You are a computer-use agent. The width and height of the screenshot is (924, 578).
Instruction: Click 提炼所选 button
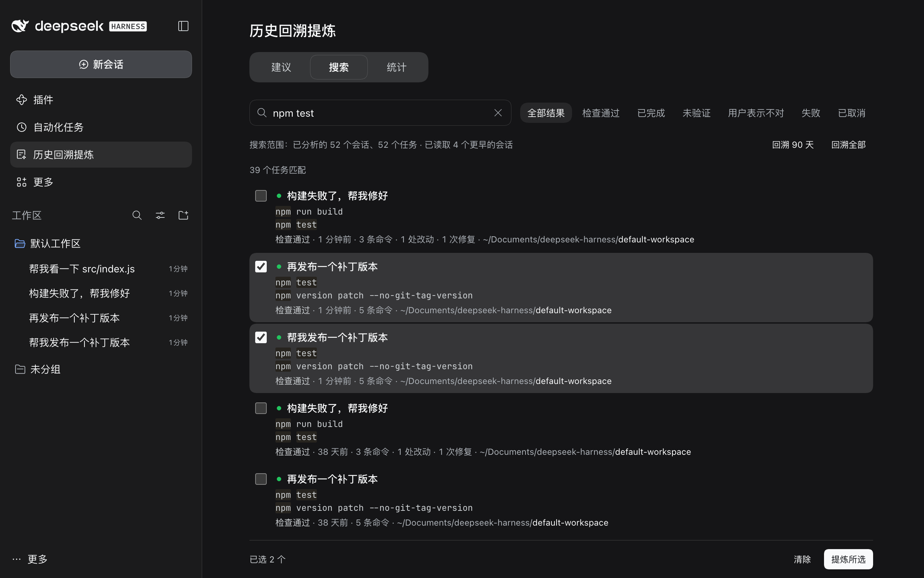pos(848,559)
